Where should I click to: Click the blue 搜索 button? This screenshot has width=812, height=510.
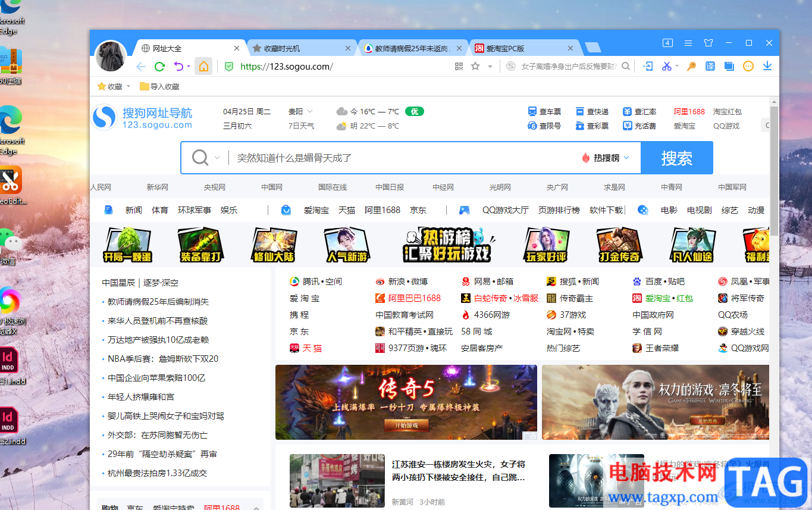[677, 158]
